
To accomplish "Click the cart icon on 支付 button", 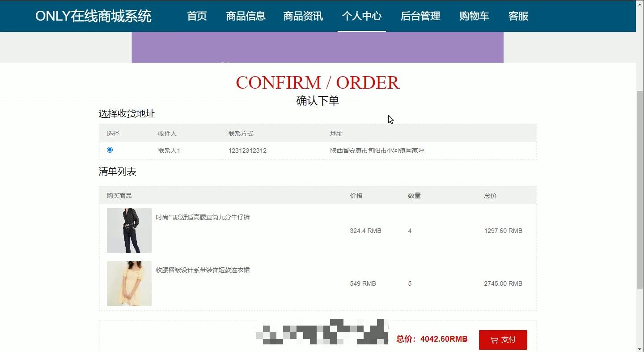I will [494, 340].
